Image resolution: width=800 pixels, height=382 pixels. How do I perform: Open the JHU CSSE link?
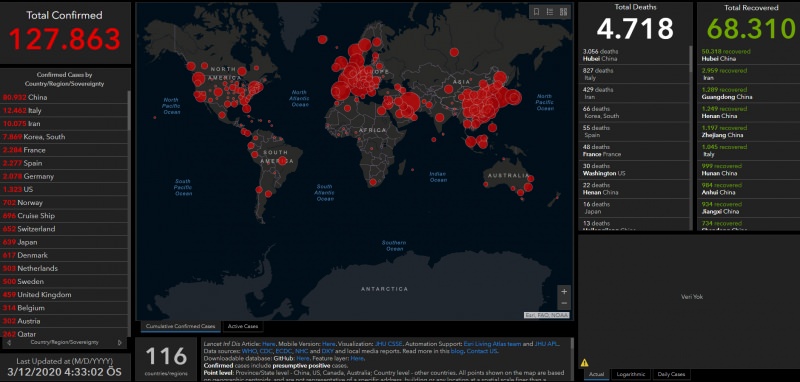(x=389, y=344)
